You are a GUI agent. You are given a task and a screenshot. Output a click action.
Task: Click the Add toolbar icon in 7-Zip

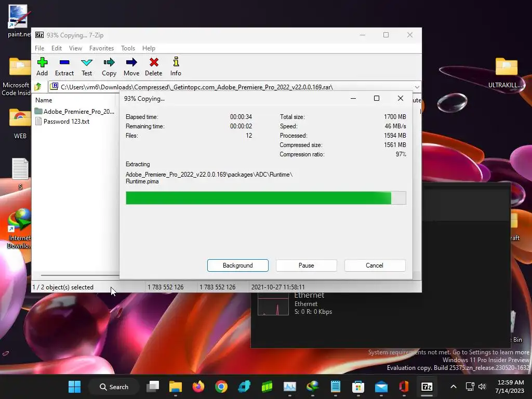click(x=42, y=66)
